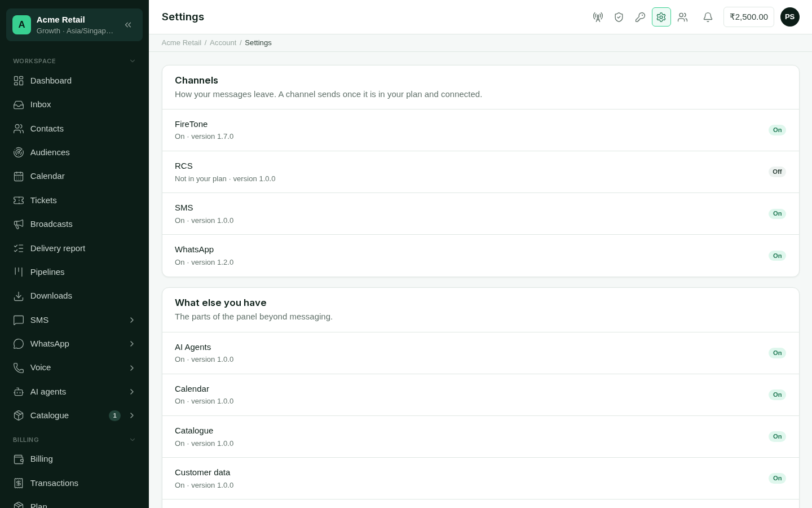Toggle the WhatsApp channel On badge

coord(777,256)
